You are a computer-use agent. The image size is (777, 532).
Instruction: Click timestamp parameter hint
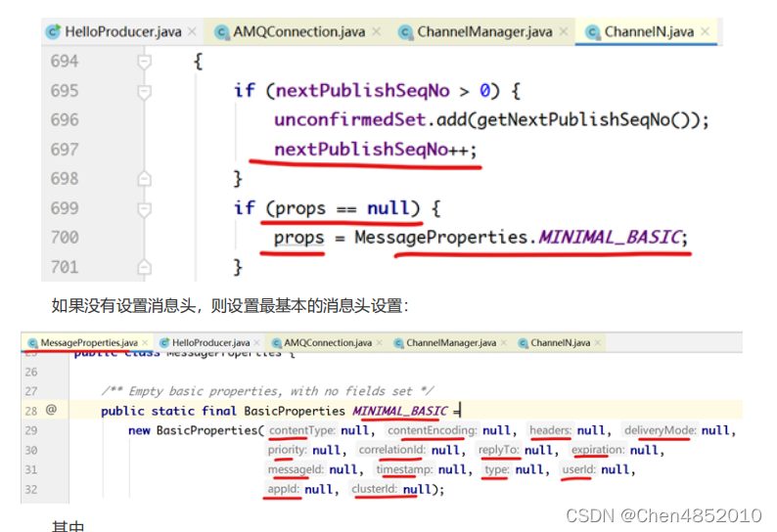tap(404, 469)
